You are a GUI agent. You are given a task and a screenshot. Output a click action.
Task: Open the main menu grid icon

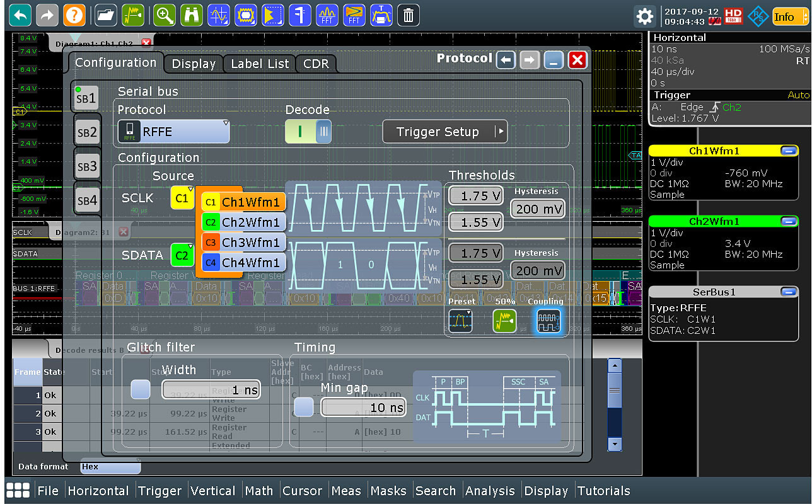tap(18, 491)
